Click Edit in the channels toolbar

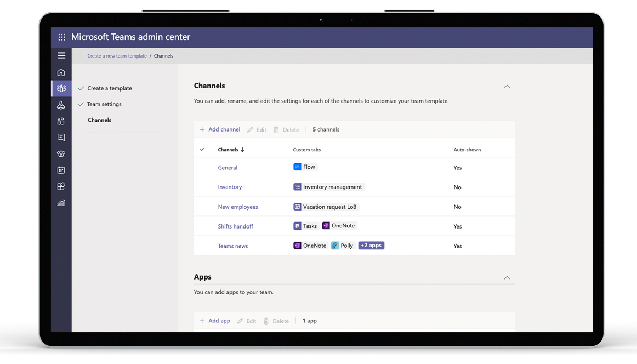[257, 129]
